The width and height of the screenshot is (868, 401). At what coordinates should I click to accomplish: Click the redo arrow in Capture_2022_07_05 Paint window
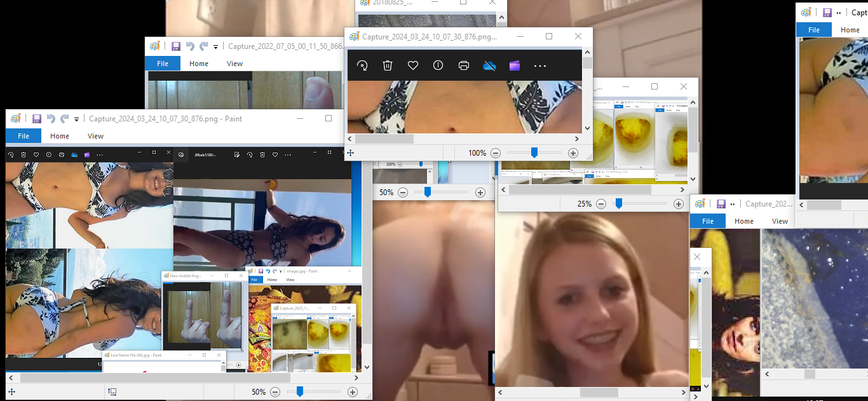pyautogui.click(x=203, y=46)
